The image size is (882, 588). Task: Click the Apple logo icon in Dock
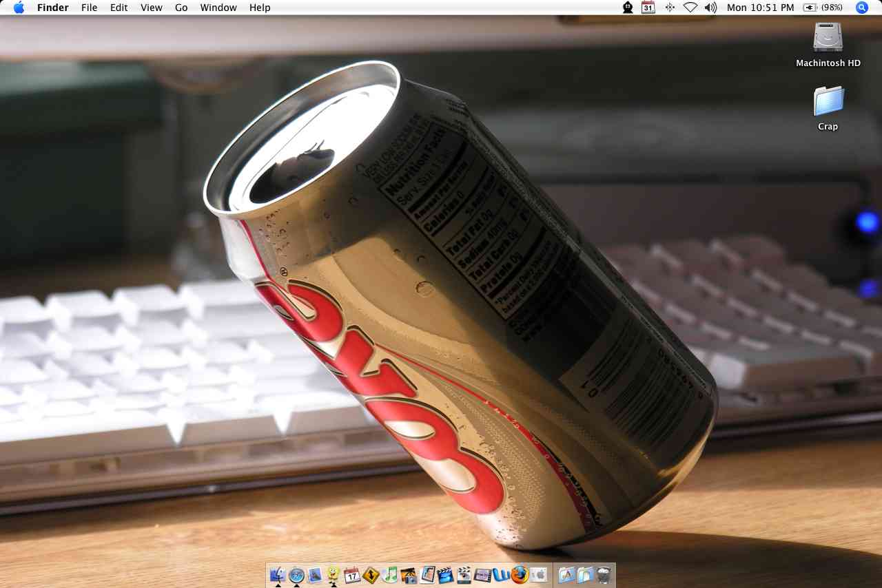pos(538,574)
